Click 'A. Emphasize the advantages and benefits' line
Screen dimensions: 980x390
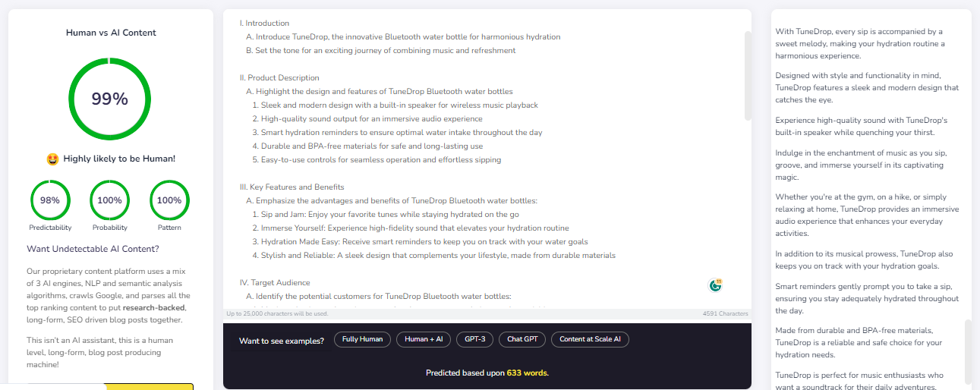(x=392, y=201)
